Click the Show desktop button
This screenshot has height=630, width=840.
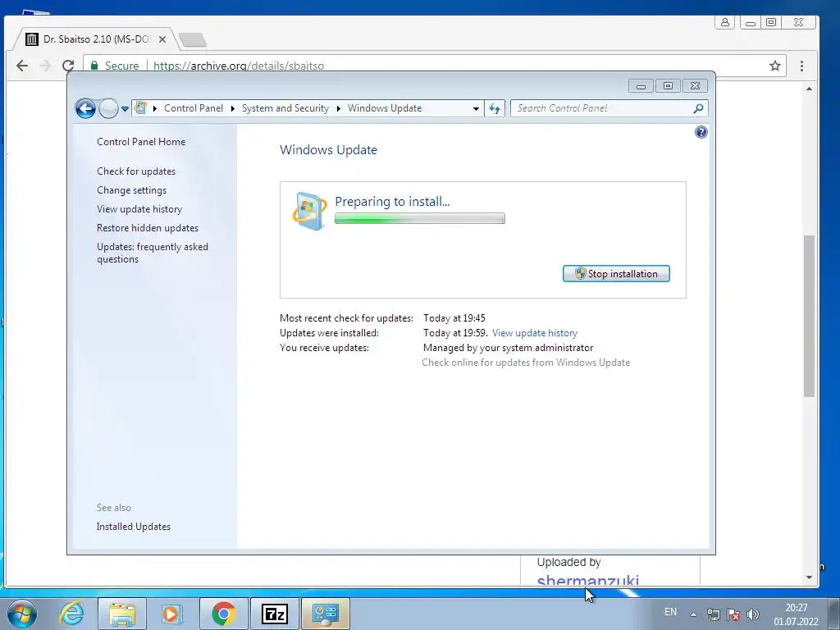[834, 614]
